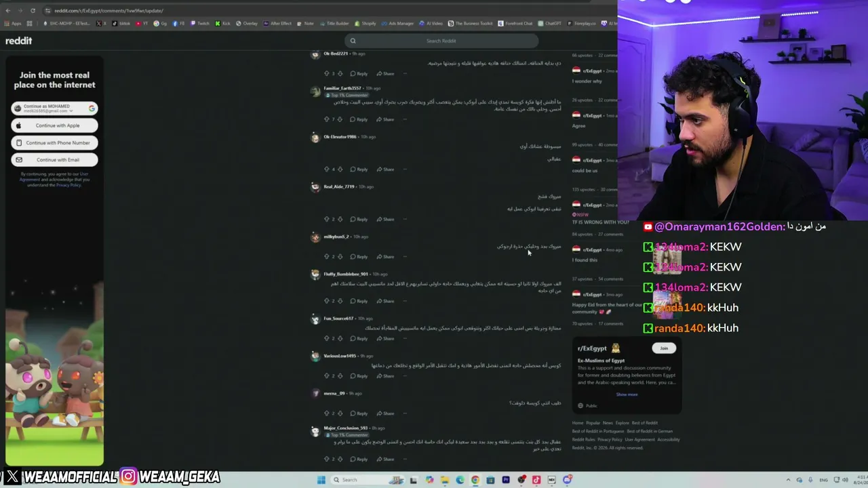Open the Windows Start menu
Screen dimensions: 868x488
[x=321, y=480]
